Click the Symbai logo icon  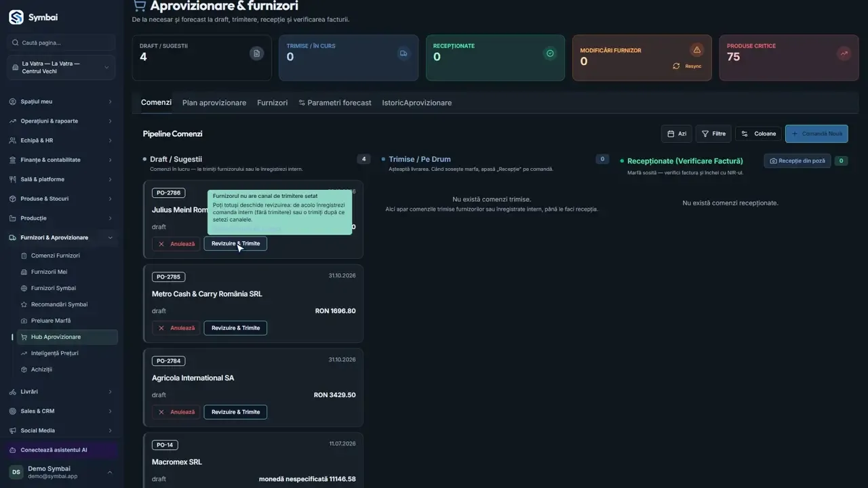coord(16,17)
